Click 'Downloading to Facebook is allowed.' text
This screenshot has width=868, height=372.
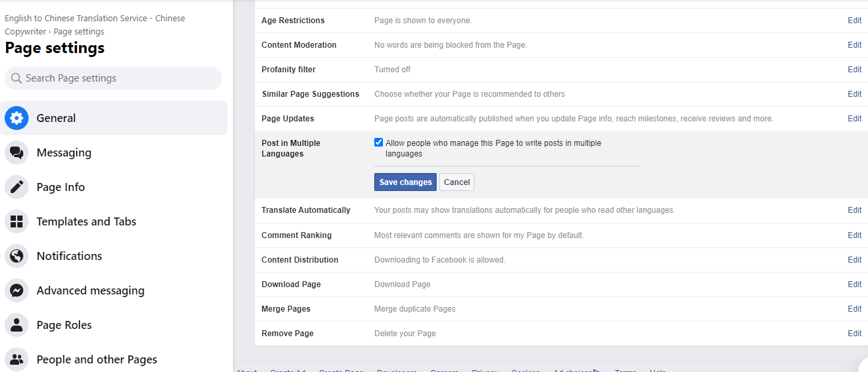(440, 260)
